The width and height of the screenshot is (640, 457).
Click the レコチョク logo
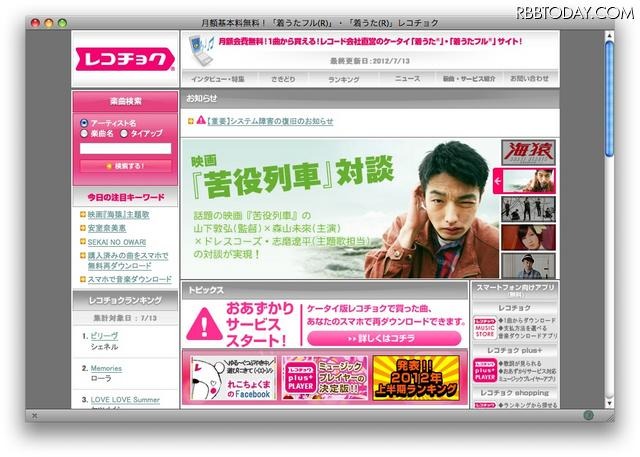124,62
